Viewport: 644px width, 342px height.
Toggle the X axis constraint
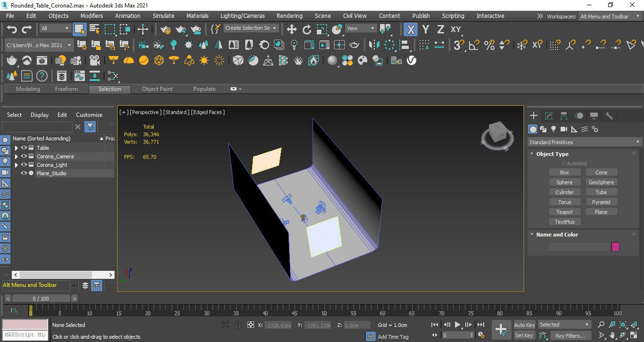[x=411, y=29]
